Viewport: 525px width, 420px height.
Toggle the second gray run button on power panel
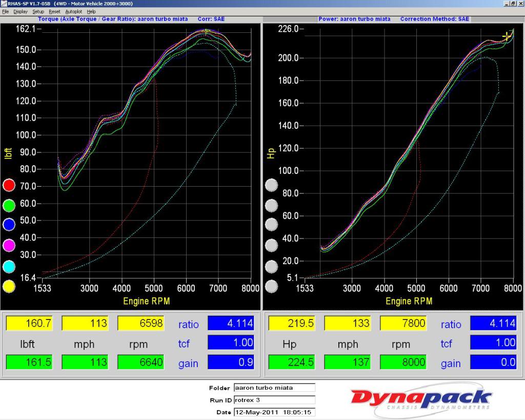point(272,205)
